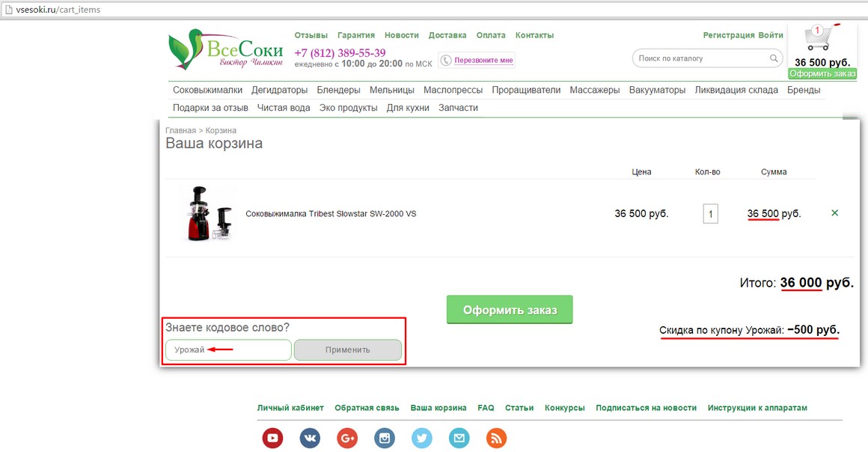Screen dimensions: 868x452
Task: Open Соковыжималка Tribest Slowstar SW-2000 VS link
Action: point(331,213)
